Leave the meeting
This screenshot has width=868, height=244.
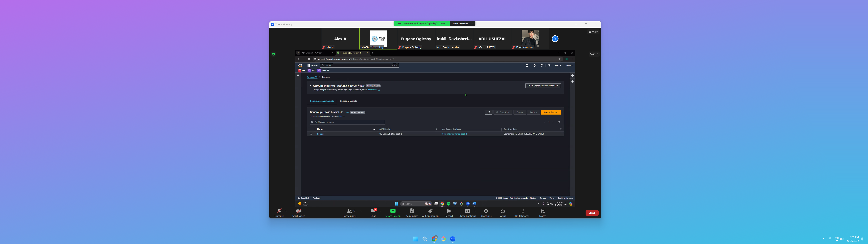[x=592, y=213]
